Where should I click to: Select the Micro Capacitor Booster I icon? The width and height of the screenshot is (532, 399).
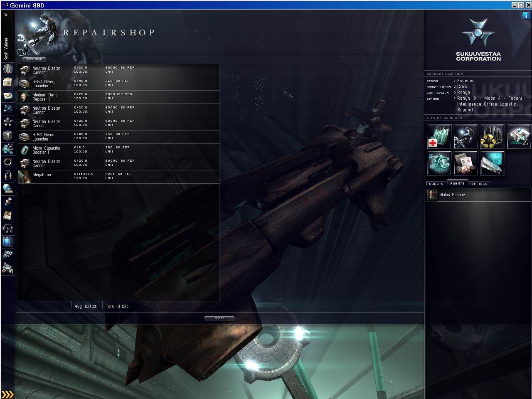[25, 150]
